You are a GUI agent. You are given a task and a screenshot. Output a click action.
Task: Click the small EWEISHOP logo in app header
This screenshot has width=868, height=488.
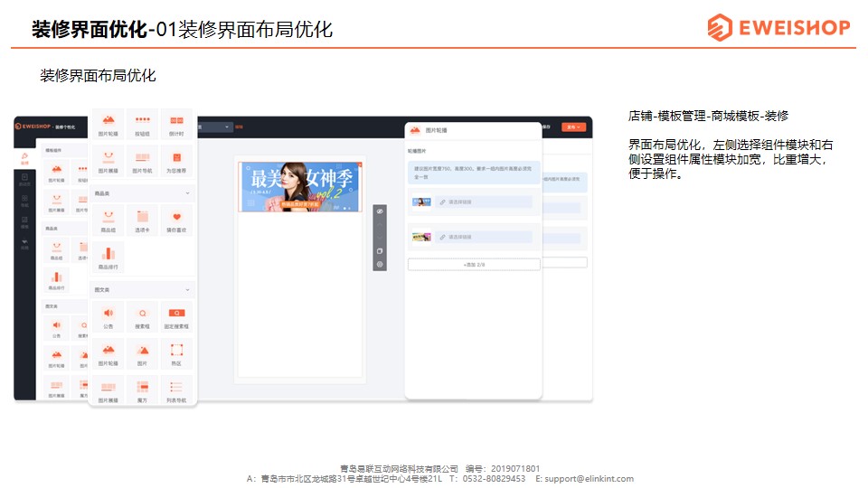click(33, 127)
